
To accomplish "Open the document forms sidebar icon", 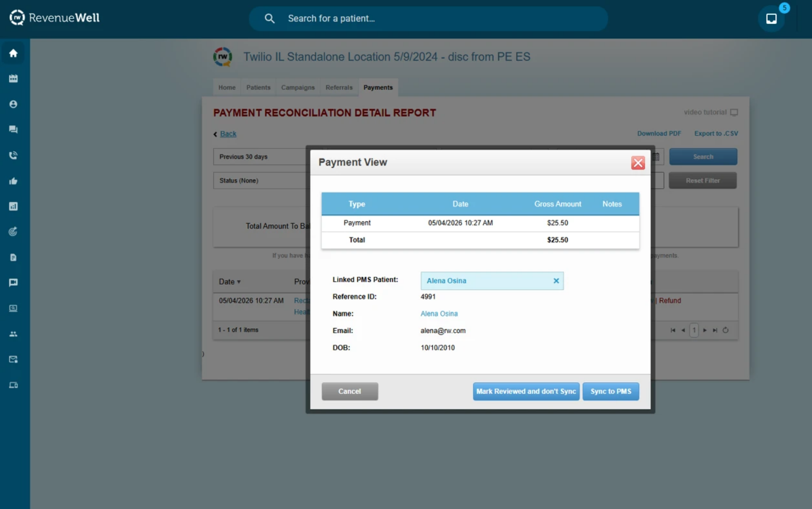I will pos(13,257).
